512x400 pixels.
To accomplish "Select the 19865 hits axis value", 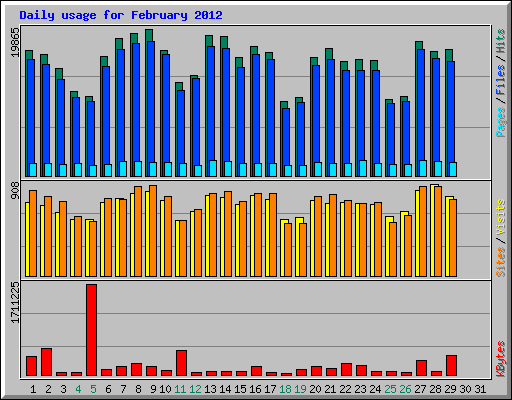I will tap(15, 42).
